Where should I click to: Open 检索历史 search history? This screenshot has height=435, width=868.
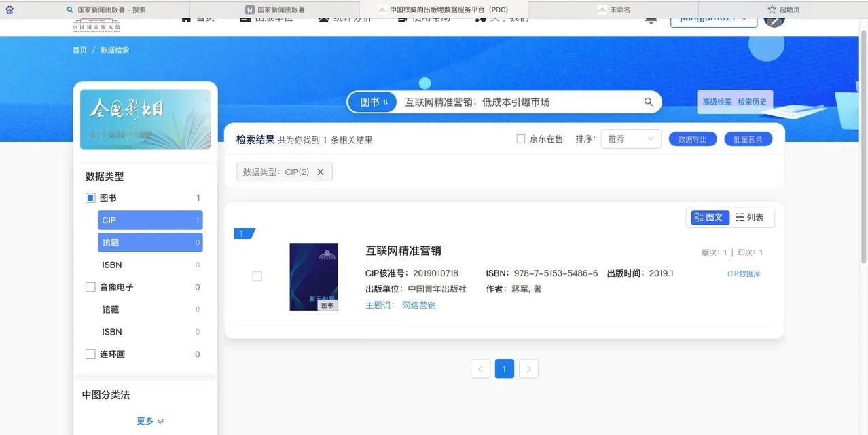tap(752, 102)
